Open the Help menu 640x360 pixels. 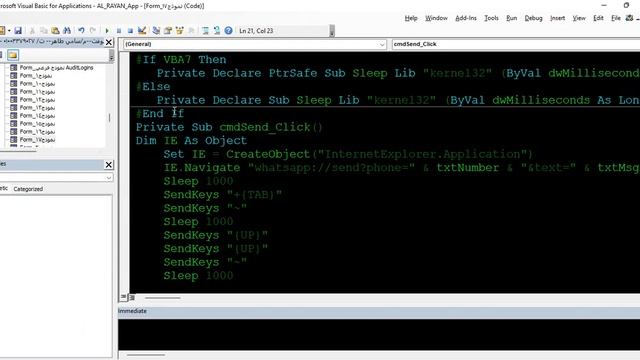pyautogui.click(x=411, y=18)
